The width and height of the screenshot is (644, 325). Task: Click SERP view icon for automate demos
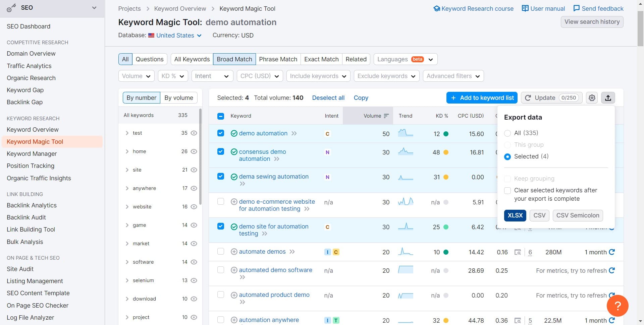[518, 252]
